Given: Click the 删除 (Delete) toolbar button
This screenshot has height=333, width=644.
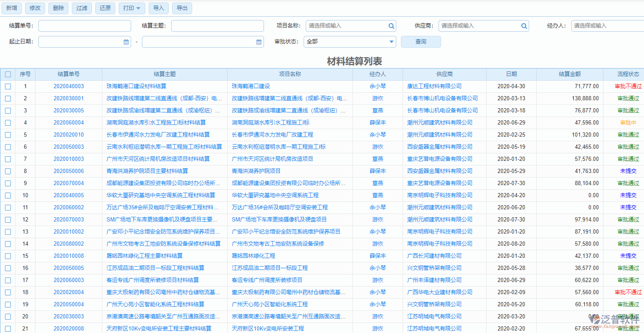Looking at the screenshot, I should [58, 8].
